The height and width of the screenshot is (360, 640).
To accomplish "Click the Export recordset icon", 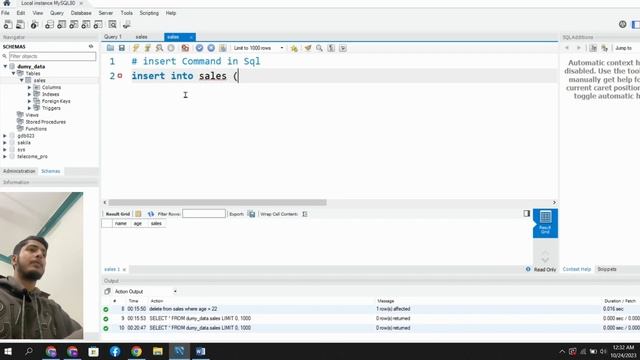I will (251, 214).
